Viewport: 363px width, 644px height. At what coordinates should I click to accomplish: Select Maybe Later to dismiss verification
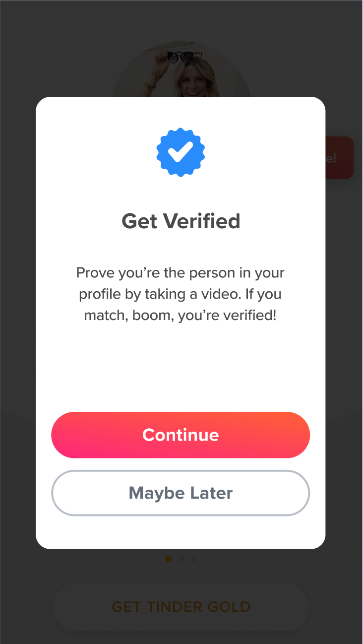181,493
